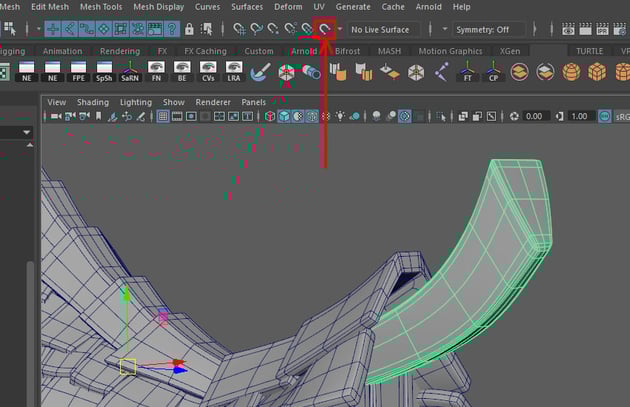Screen dimensions: 630x407
Task: Click the gamma value field showing 1.00
Action: point(579,117)
